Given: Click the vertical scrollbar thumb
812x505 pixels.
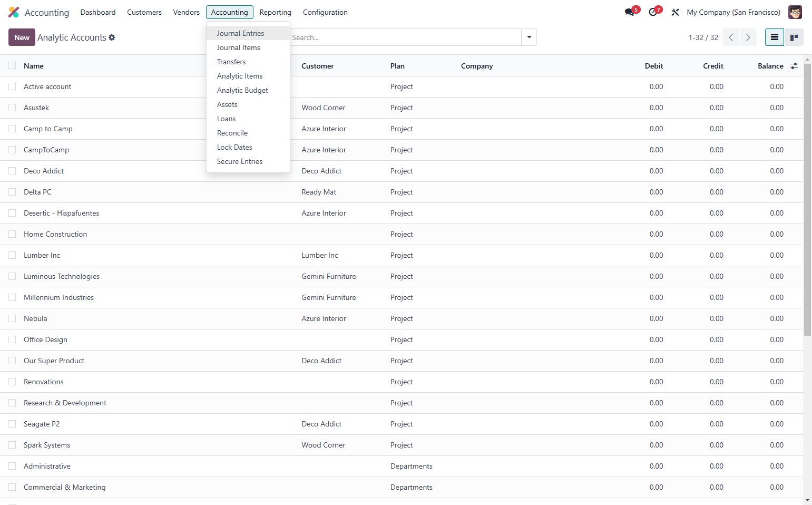Looking at the screenshot, I should pyautogui.click(x=807, y=200).
